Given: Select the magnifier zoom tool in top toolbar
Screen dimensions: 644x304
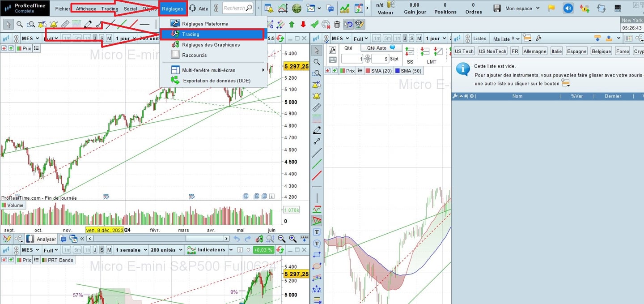Looking at the screenshot, I should (20, 25).
